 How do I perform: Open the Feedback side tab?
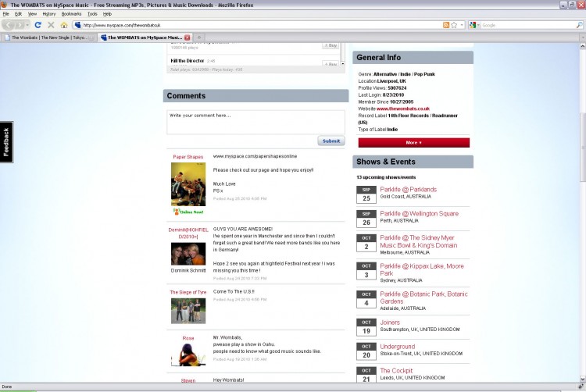(6, 142)
